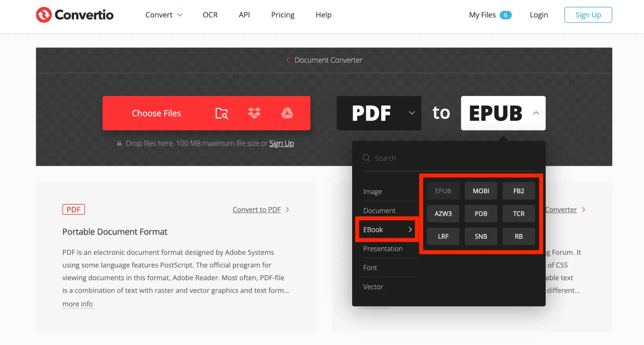Image resolution: width=644 pixels, height=345 pixels.
Task: Click the search magnifier icon
Action: click(x=366, y=158)
